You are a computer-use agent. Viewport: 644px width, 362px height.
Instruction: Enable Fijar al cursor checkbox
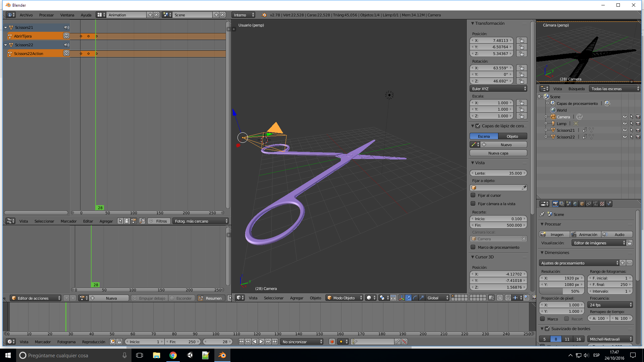coord(473,195)
